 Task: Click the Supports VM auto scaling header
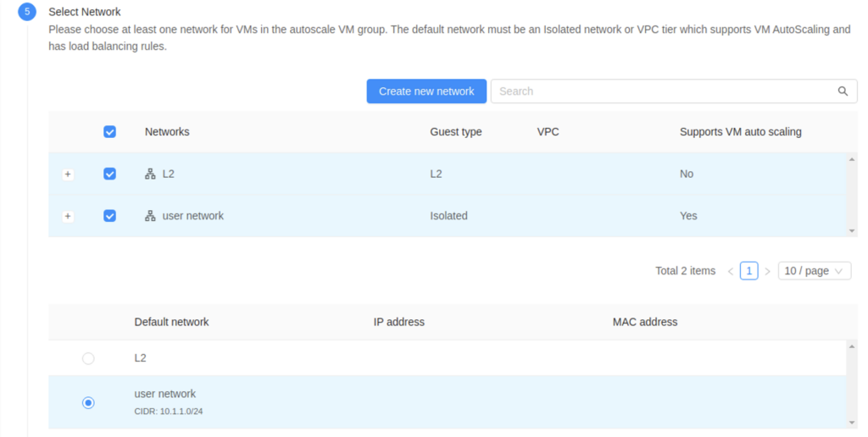point(740,132)
